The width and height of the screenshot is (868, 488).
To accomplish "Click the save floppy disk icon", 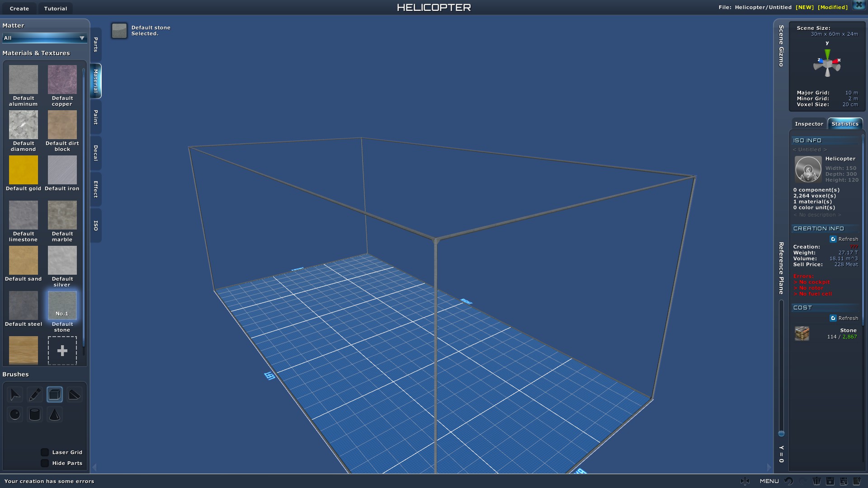I will tap(830, 481).
